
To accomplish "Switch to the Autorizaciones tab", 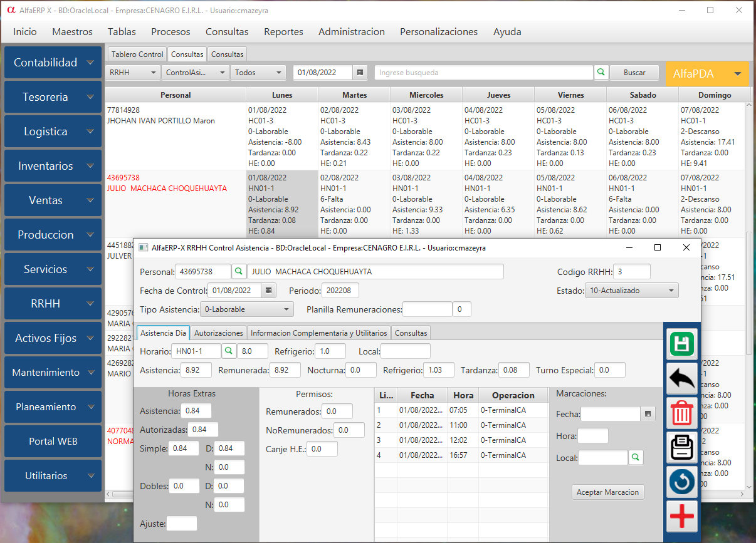I will coord(218,333).
